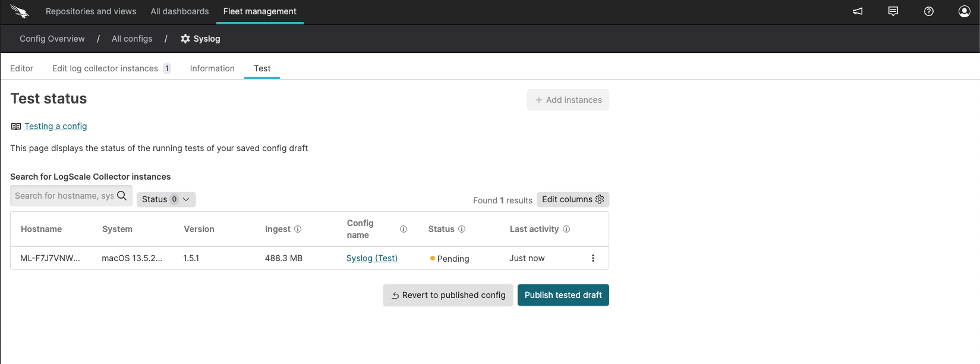Open the Testing a config documentation link
Image resolution: width=980 pixels, height=364 pixels.
click(55, 126)
